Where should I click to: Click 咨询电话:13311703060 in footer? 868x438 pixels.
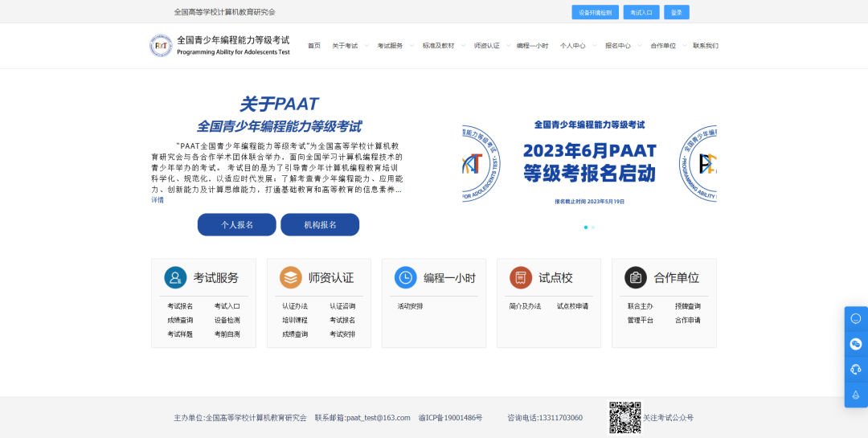coord(545,418)
